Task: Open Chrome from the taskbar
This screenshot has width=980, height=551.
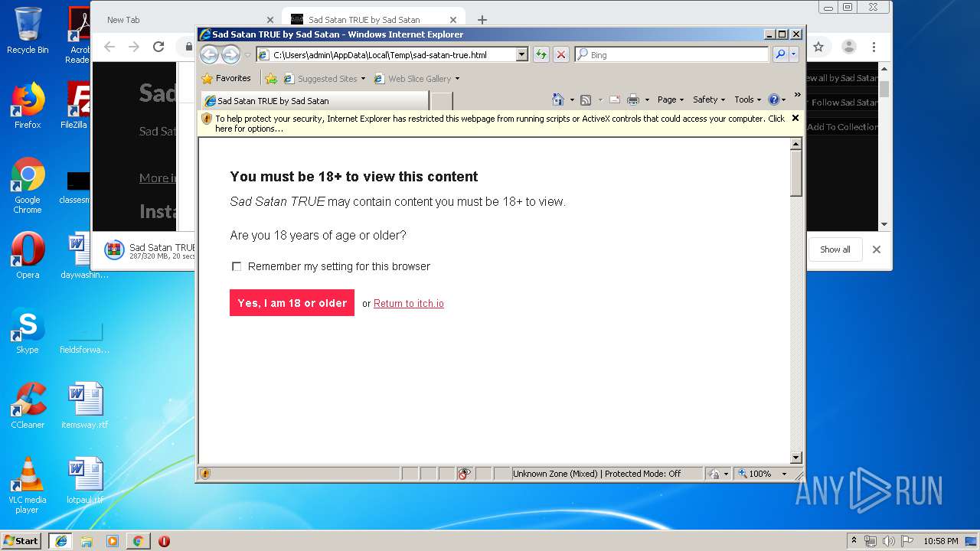Action: click(x=138, y=541)
